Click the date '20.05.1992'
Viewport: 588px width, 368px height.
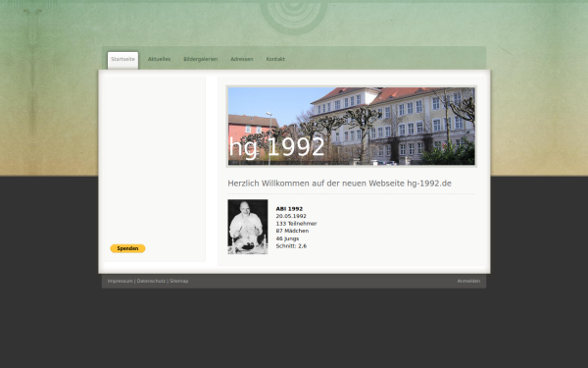[291, 216]
